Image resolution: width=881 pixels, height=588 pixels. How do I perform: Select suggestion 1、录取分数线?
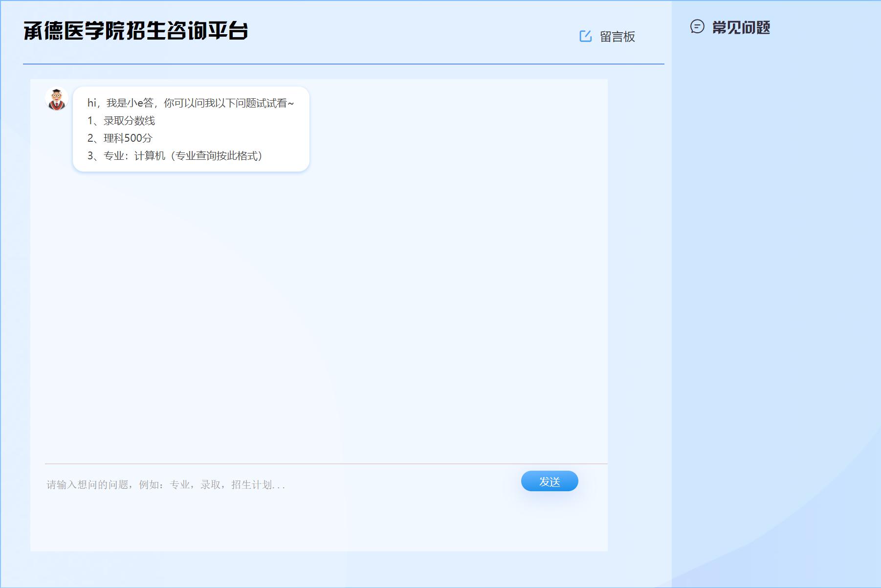click(121, 121)
